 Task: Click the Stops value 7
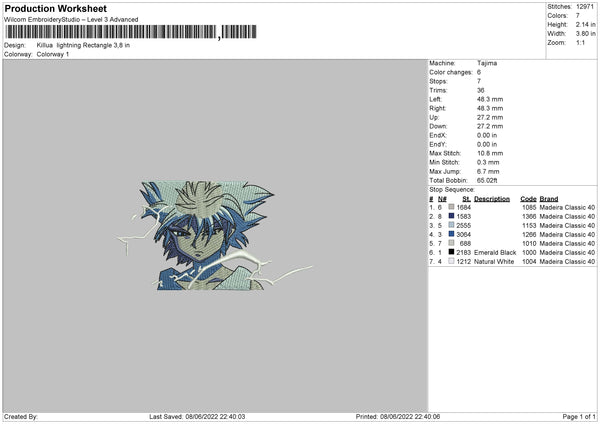479,81
